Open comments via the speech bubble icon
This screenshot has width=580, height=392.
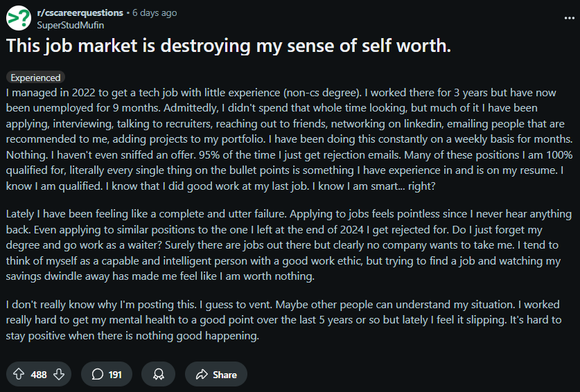pos(97,374)
